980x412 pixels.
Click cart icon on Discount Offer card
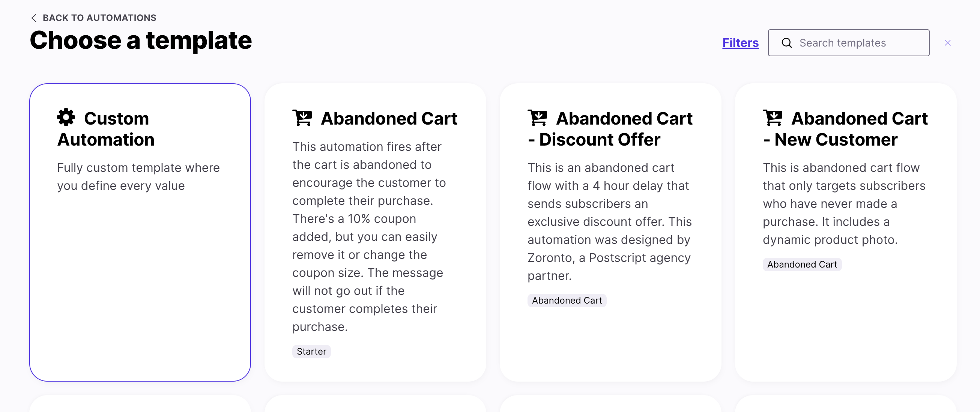click(x=537, y=118)
